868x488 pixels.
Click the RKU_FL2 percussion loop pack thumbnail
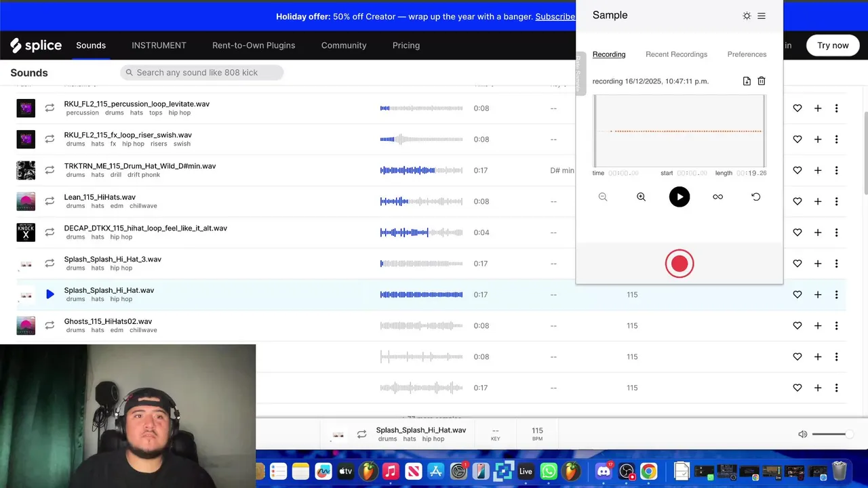coord(26,108)
